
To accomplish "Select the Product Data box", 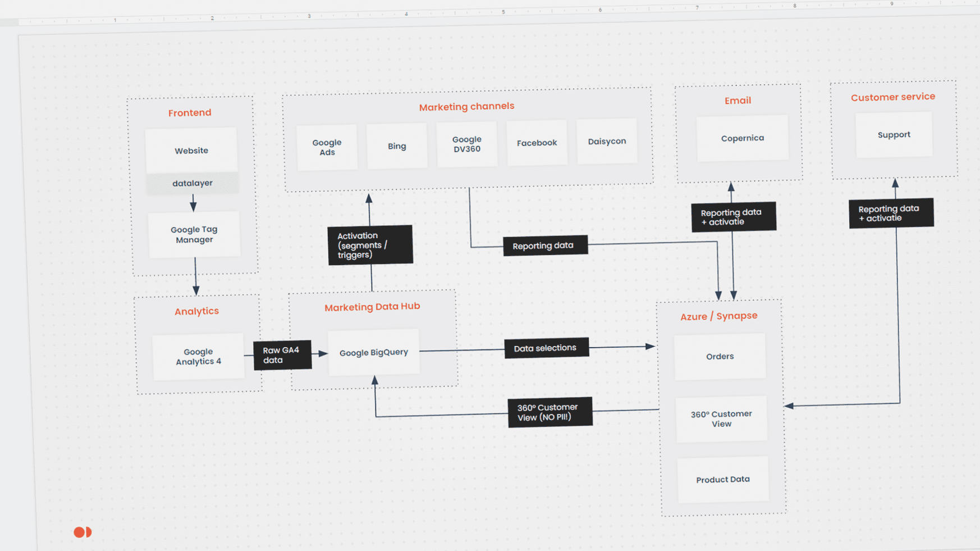I will pos(723,480).
